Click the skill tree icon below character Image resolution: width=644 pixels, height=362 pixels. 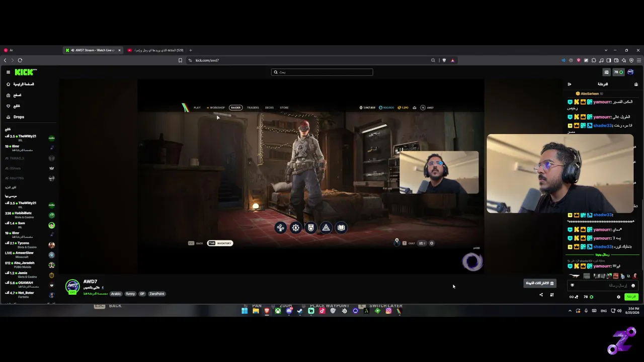tap(281, 228)
